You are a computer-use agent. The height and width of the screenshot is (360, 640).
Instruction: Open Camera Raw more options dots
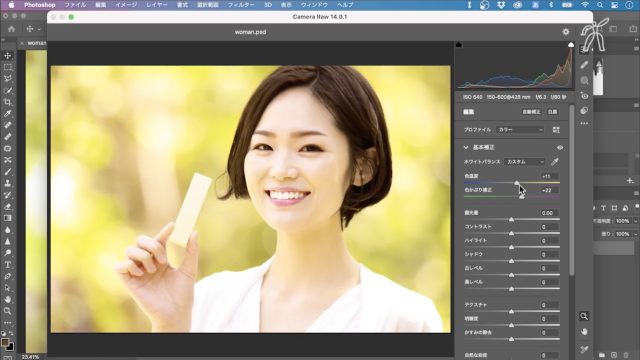[584, 123]
